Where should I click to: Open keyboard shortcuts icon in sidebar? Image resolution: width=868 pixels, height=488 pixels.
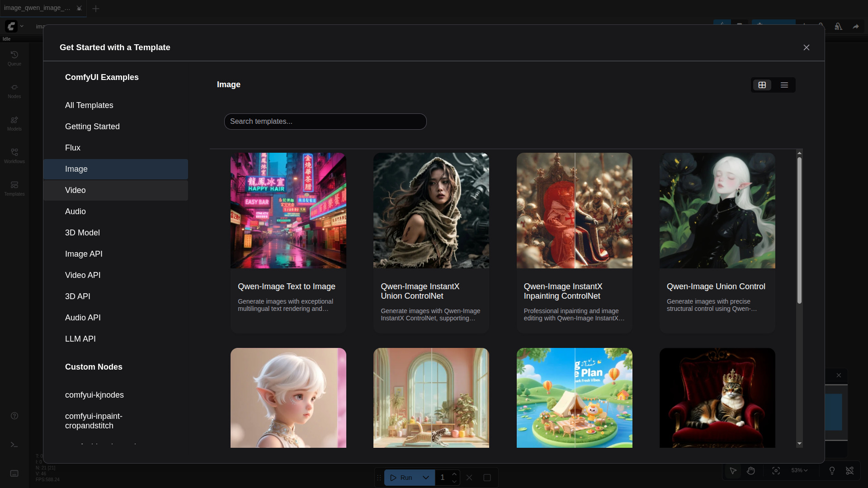tap(14, 473)
